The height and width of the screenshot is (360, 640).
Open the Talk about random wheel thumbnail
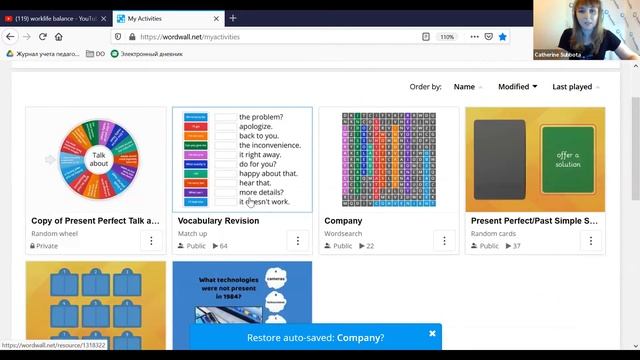click(x=96, y=160)
